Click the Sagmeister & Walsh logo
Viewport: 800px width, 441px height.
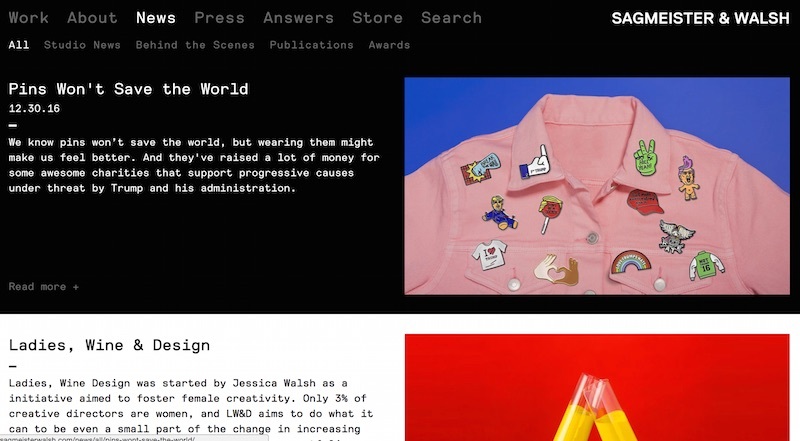click(701, 18)
